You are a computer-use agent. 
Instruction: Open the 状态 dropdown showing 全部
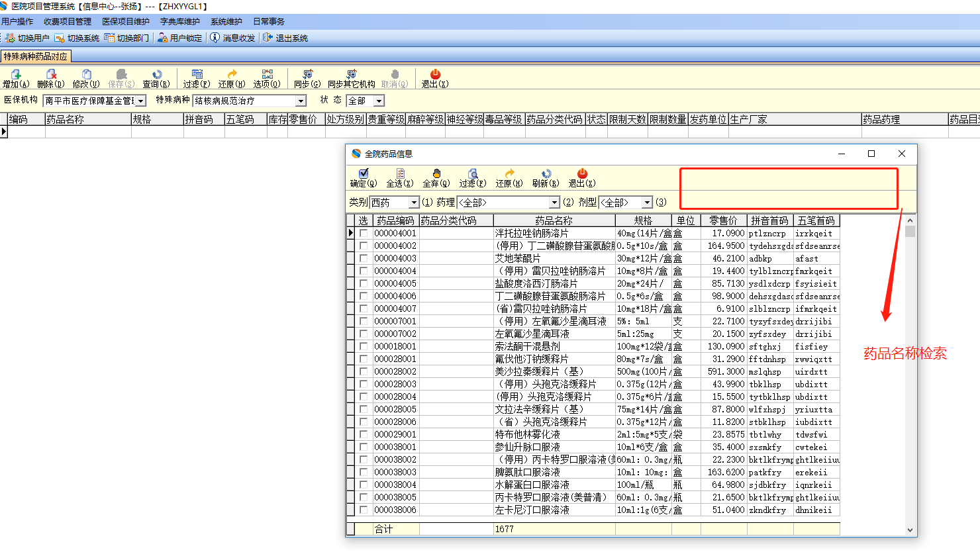(x=379, y=101)
